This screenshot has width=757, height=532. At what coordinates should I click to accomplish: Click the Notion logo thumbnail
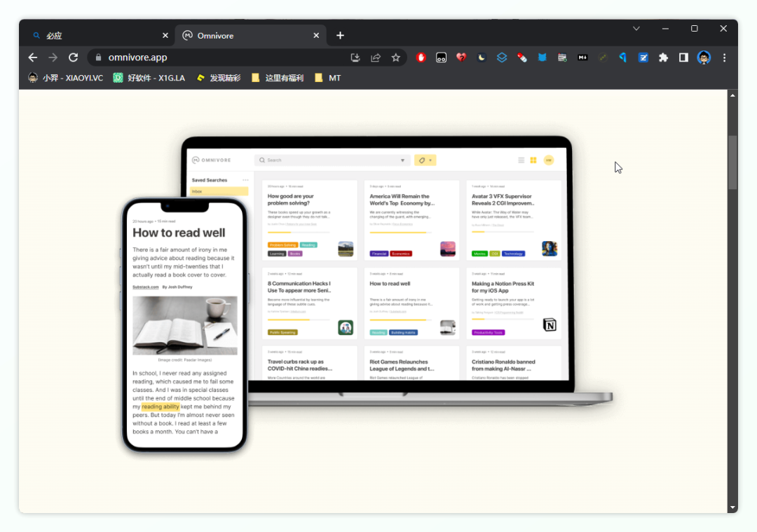[550, 325]
